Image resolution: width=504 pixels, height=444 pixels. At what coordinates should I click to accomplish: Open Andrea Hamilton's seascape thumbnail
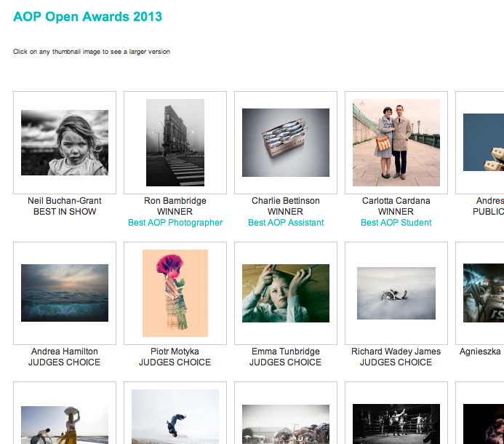[x=65, y=293]
